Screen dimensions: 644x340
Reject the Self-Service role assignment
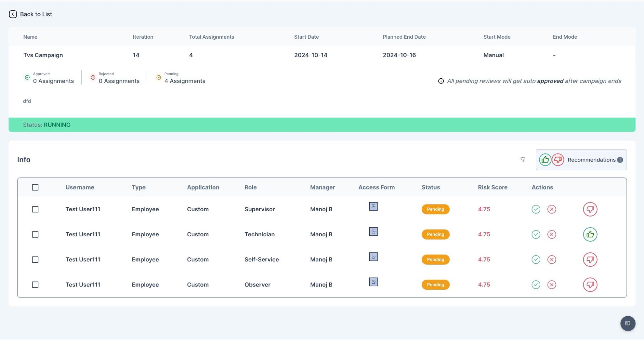pyautogui.click(x=552, y=260)
